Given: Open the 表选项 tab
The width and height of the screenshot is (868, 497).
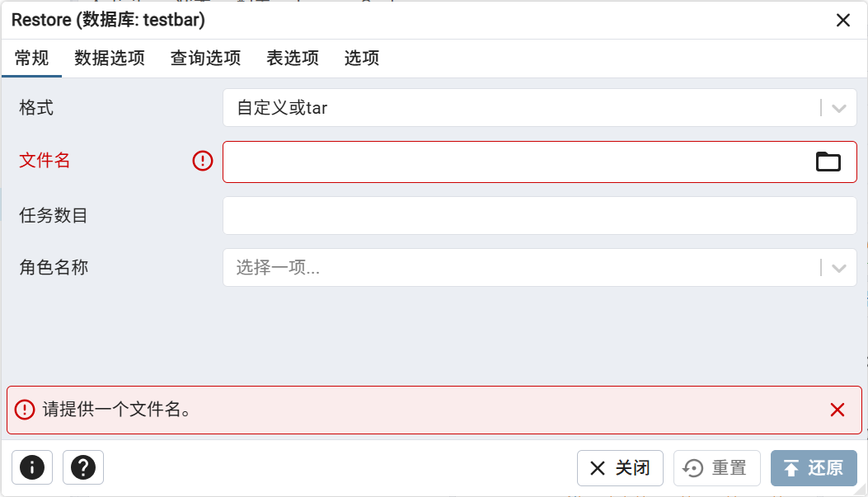Looking at the screenshot, I should pos(293,59).
